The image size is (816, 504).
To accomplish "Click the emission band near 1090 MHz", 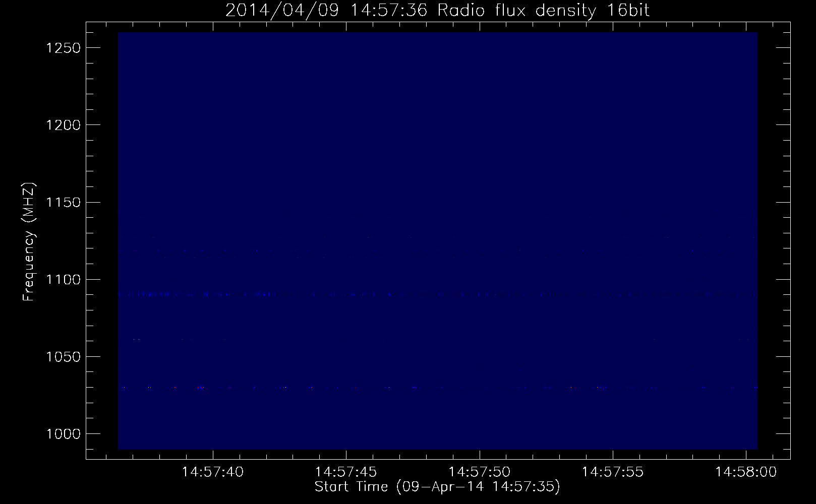I will pyautogui.click(x=437, y=294).
